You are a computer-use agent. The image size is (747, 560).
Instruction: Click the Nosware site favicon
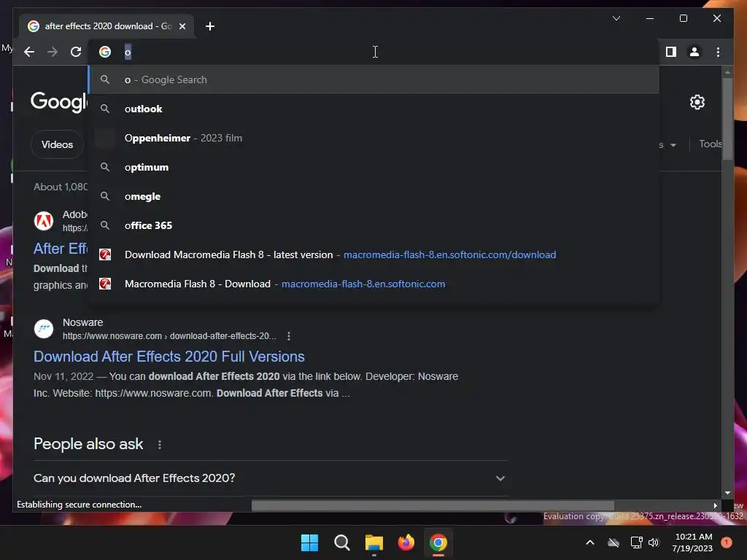click(44, 329)
